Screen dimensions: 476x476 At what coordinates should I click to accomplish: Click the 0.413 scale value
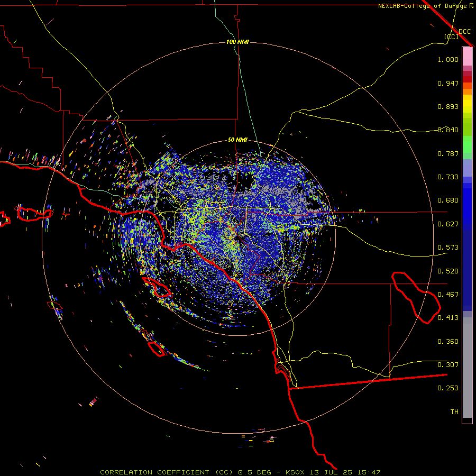point(448,318)
